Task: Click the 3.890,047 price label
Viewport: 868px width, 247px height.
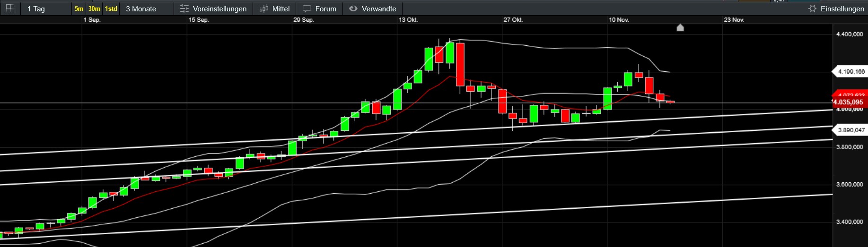Action: [x=850, y=130]
